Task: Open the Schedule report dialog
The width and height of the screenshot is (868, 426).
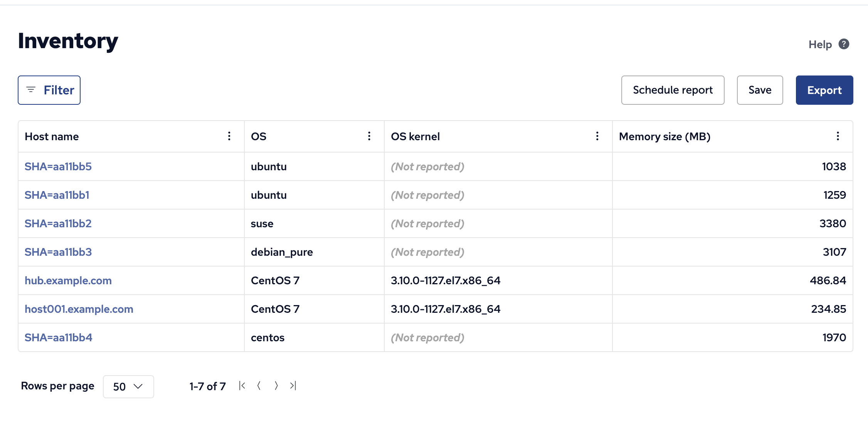Action: click(673, 90)
